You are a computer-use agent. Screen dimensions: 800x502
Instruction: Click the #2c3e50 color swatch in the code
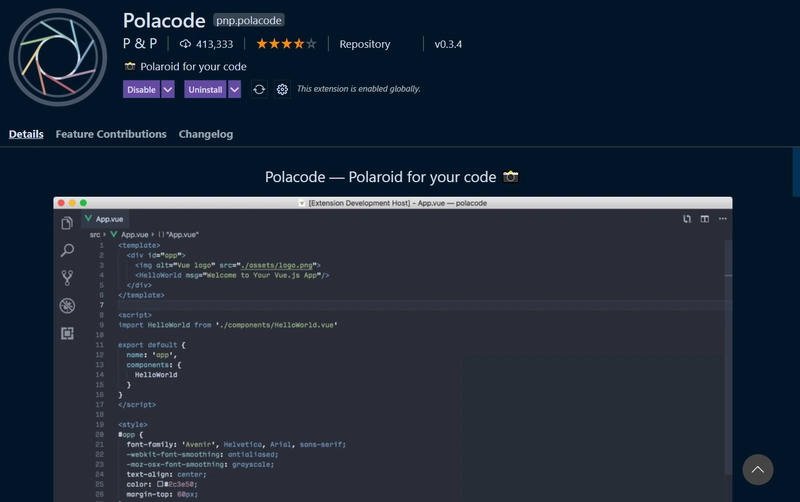[160, 484]
